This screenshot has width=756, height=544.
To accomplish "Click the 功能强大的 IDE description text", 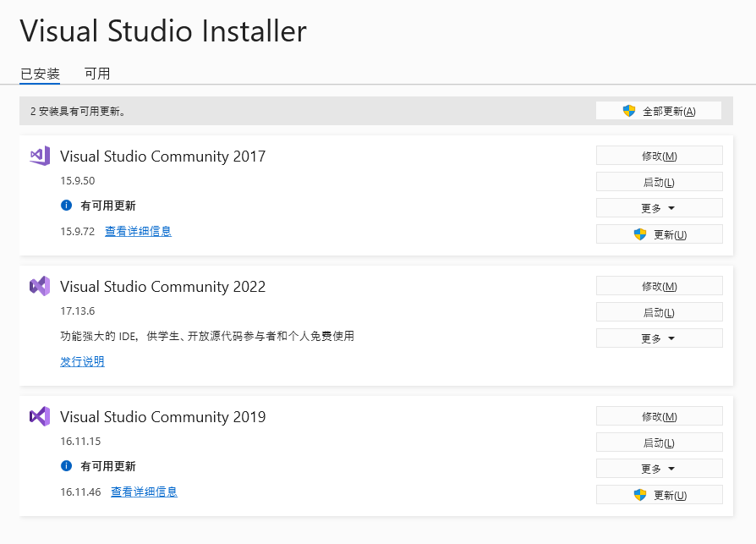I will tap(207, 336).
